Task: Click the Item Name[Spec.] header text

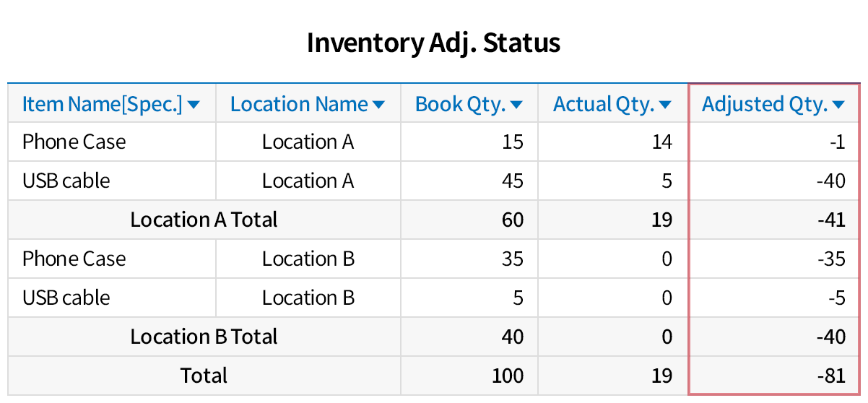Action: point(103,105)
